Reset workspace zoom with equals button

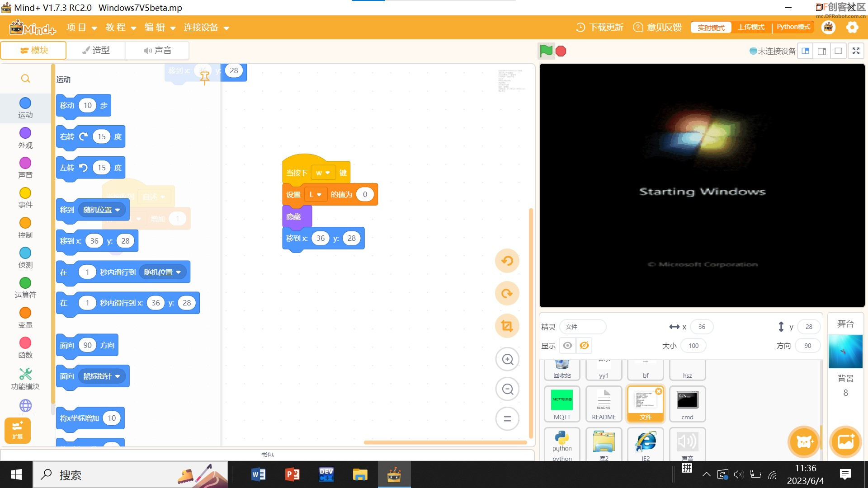[507, 419]
